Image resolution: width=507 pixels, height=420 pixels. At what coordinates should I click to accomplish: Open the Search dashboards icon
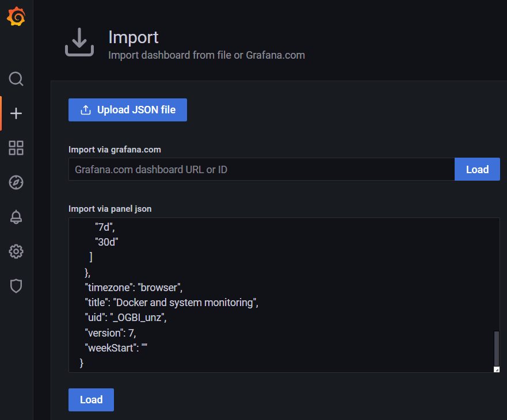point(16,79)
